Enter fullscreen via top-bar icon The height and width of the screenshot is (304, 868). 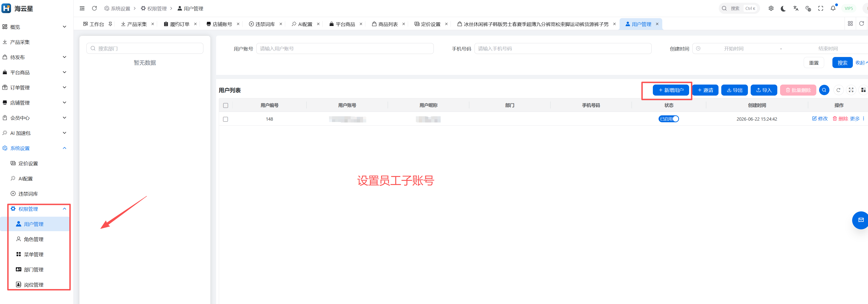[820, 9]
